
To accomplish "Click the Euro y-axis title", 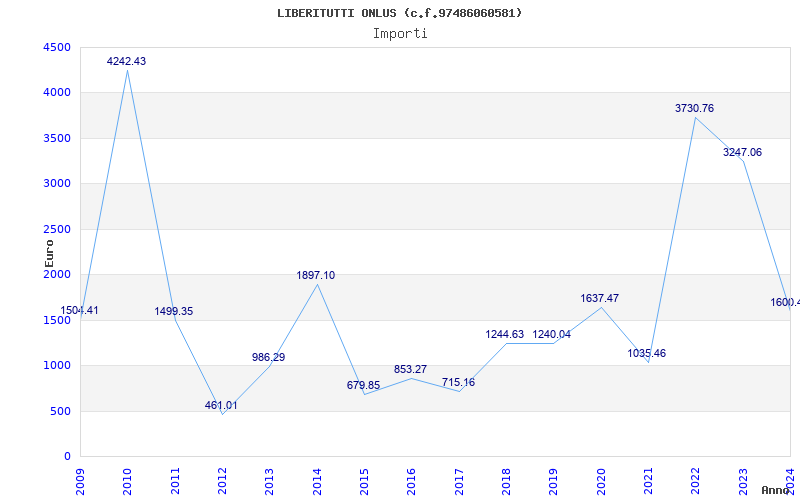I will (x=49, y=254).
